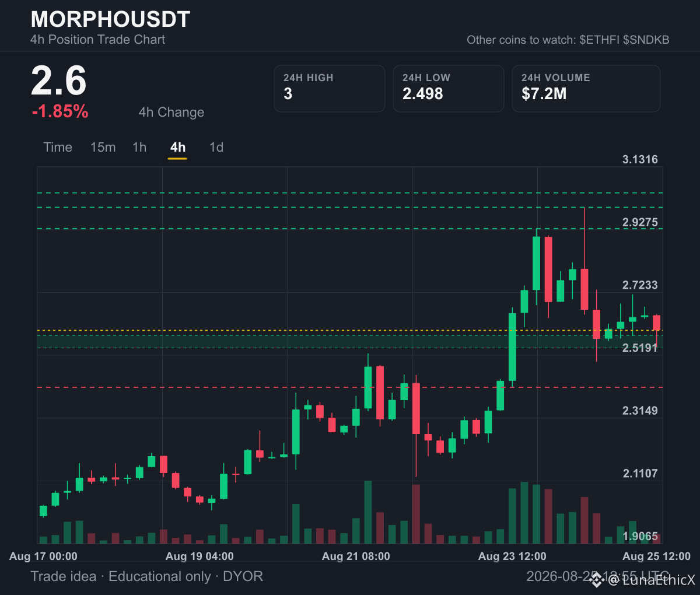
Task: Select the 1h timeframe tab
Action: click(x=139, y=147)
